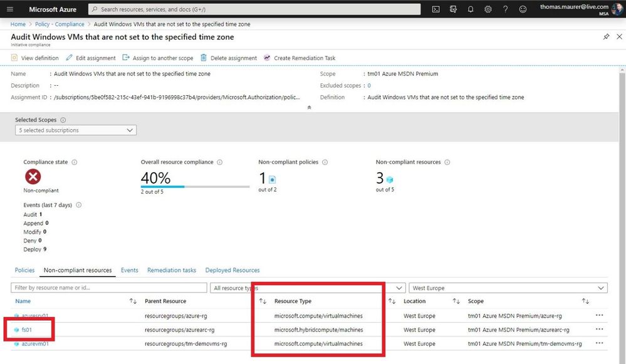
Task: Click the Deploy 9 event count
Action: click(34, 249)
